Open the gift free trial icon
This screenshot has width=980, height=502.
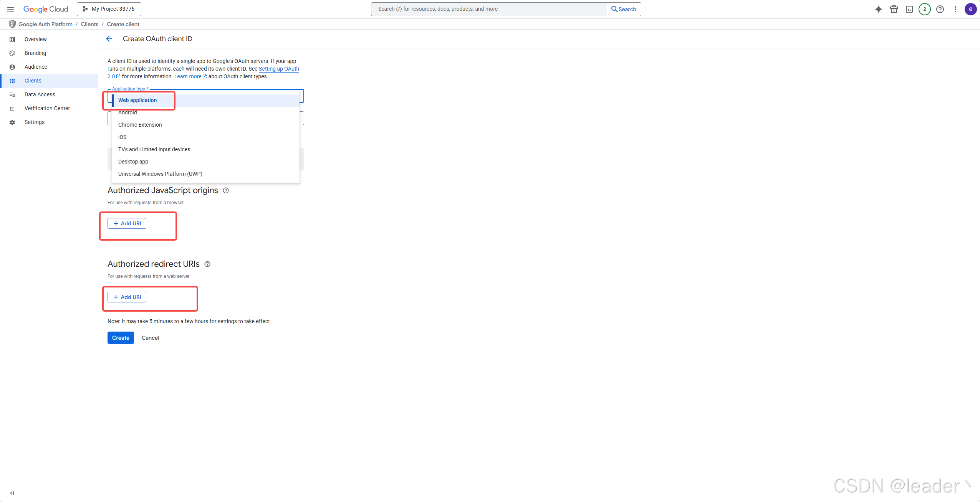[x=894, y=9]
